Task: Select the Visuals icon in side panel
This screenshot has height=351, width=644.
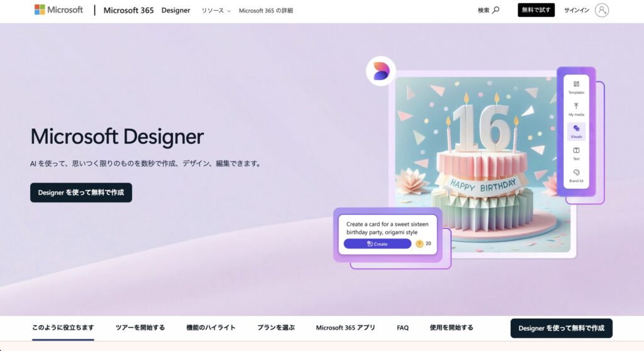Action: pos(576,128)
